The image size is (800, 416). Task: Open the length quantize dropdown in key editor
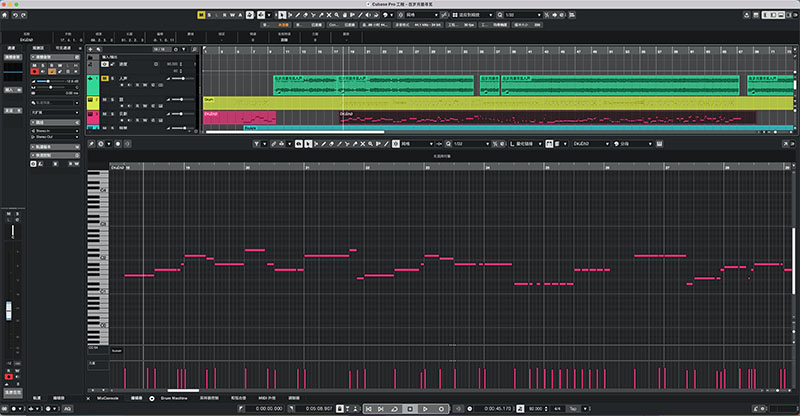(527, 144)
